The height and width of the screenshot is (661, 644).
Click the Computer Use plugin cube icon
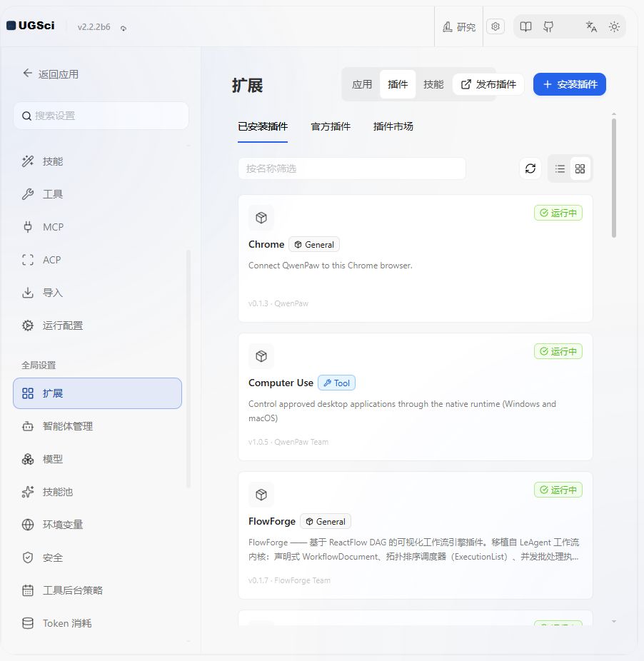tap(261, 356)
